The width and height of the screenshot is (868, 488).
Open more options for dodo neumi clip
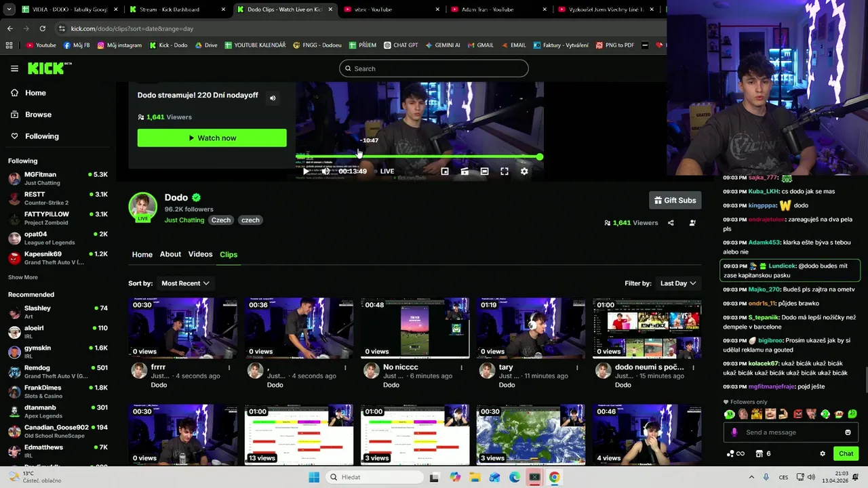(693, 368)
